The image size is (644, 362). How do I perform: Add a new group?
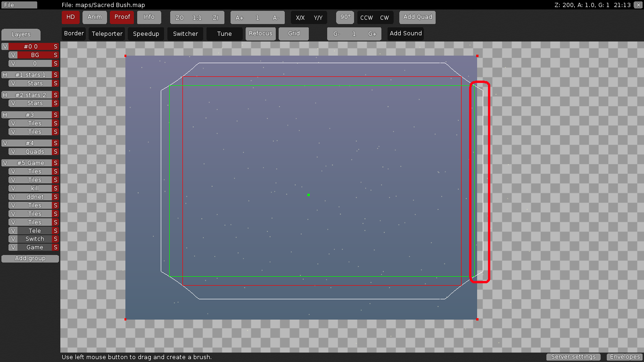click(30, 258)
